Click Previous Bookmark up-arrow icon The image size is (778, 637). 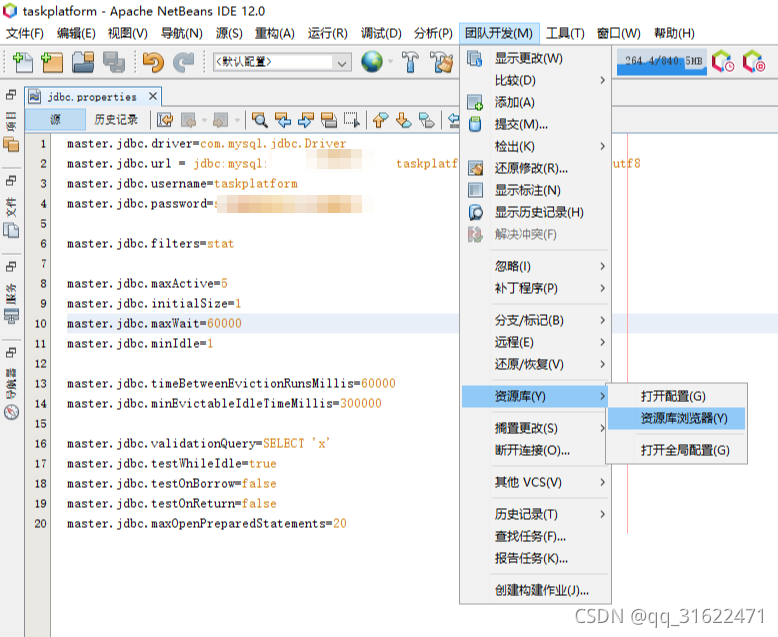[381, 120]
